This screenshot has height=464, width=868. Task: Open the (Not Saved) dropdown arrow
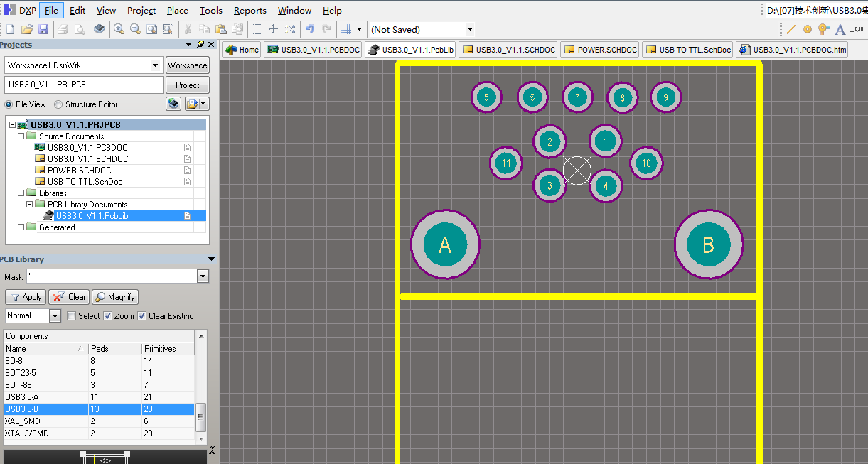point(470,29)
